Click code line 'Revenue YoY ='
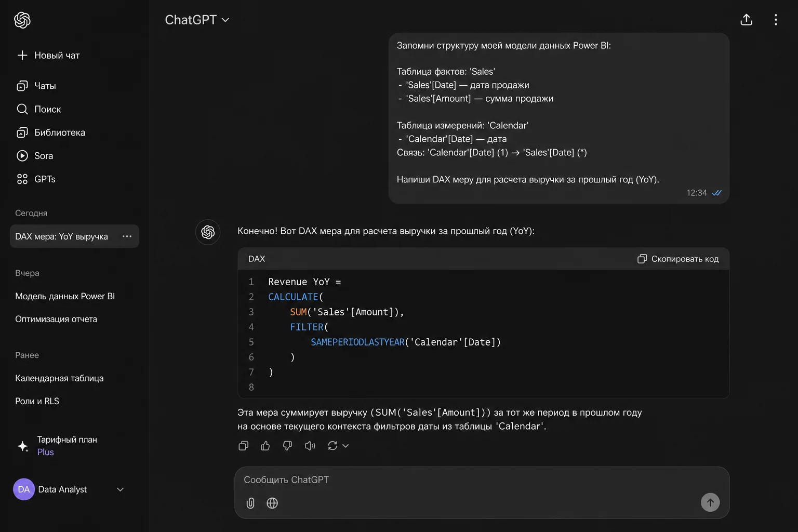 (304, 282)
